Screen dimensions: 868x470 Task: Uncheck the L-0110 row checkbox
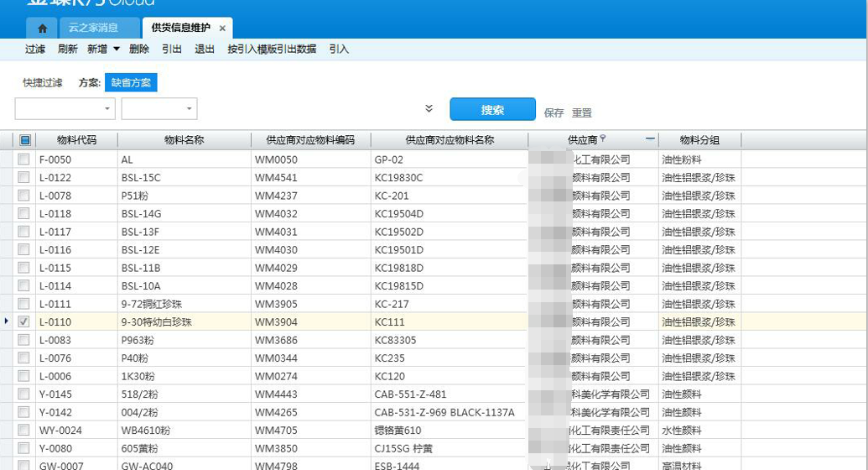coord(24,321)
